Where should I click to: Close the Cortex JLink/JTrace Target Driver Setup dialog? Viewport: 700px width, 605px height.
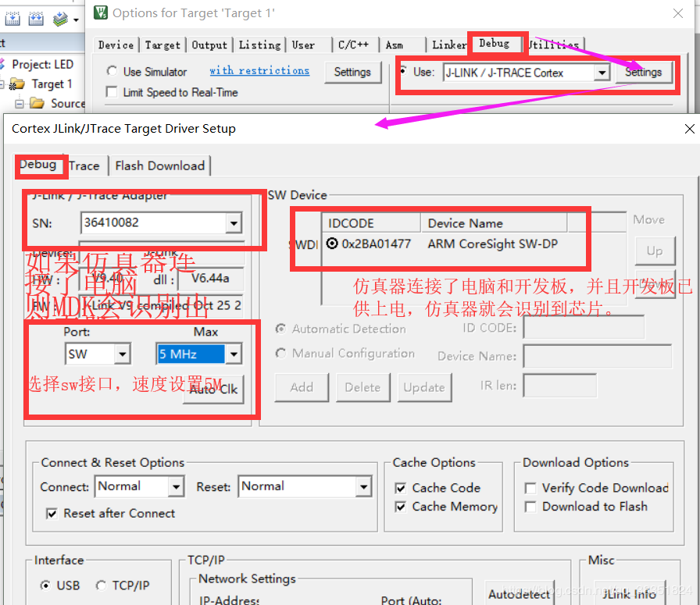(689, 129)
